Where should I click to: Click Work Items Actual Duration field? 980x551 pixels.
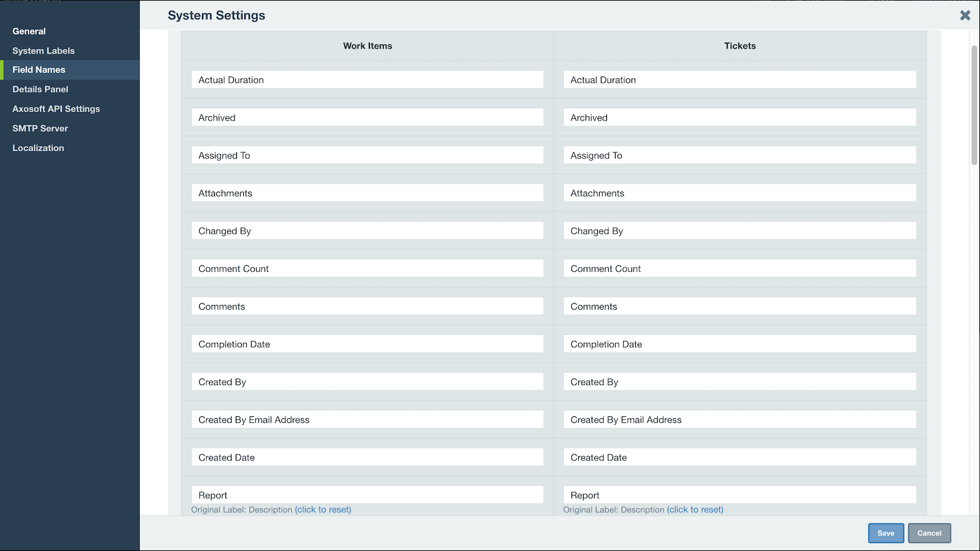coord(367,80)
